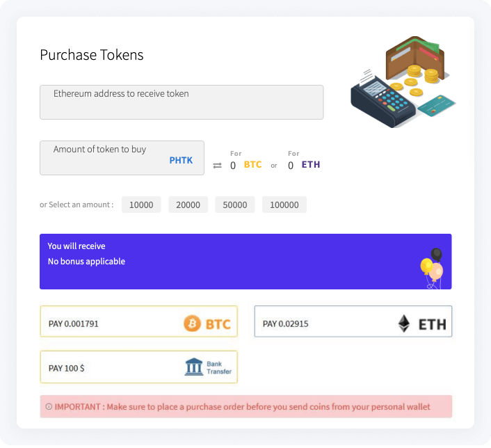Focus the Ethereum address input field
Image resolution: width=491 pixels, height=448 pixels.
pyautogui.click(x=182, y=102)
